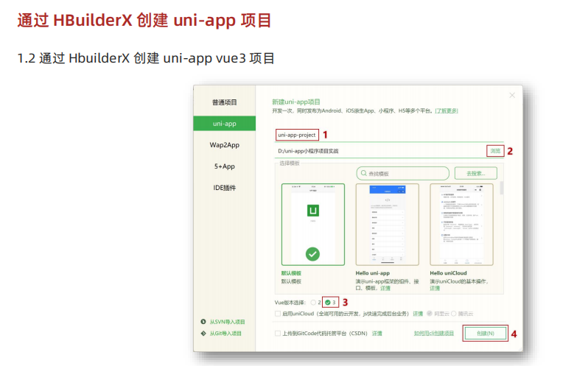The image size is (588, 366).
Task: Select the uni-app project type
Action: [x=224, y=124]
